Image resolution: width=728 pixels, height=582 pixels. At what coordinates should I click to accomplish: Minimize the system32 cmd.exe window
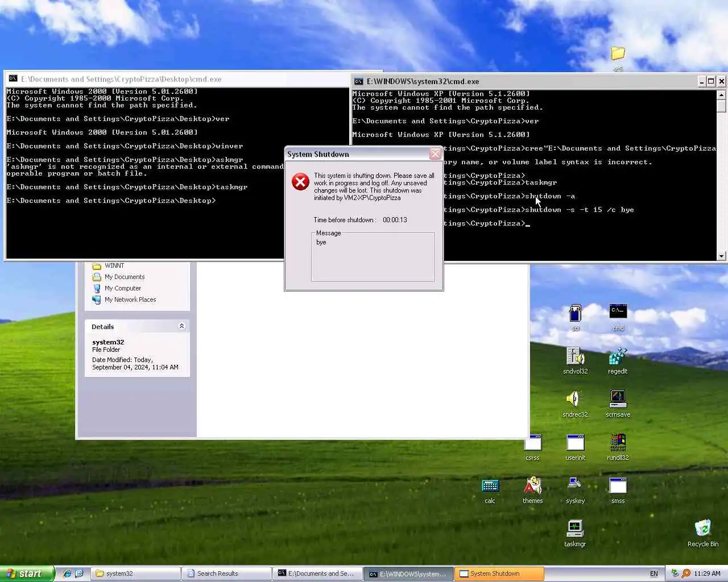pyautogui.click(x=702, y=81)
